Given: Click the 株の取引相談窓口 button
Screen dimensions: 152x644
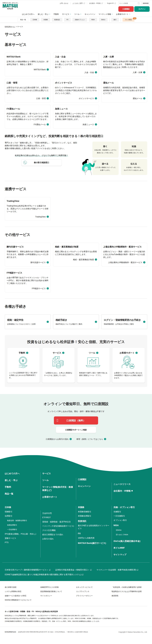Looking at the screenshot, I should click(41, 162).
